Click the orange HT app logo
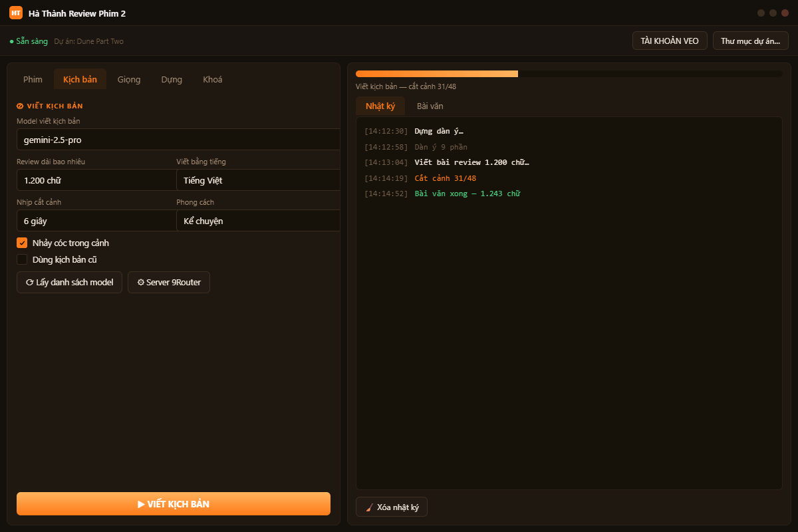The width and height of the screenshot is (798, 532). [16, 13]
